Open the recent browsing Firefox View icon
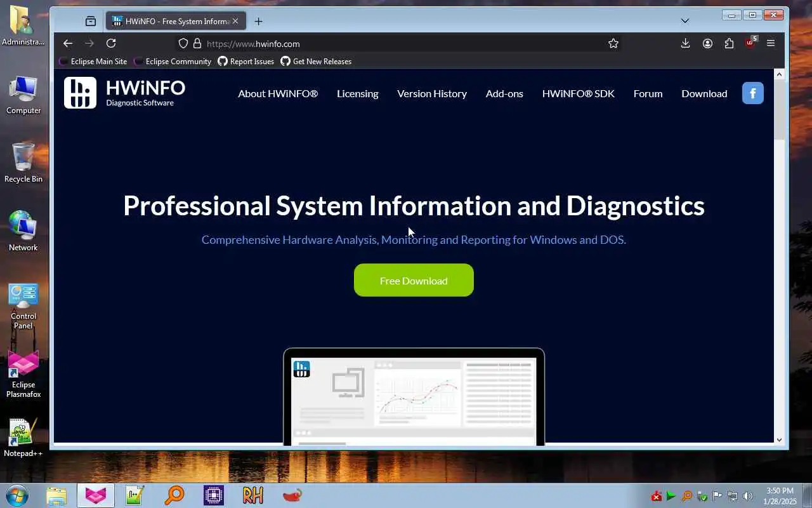The height and width of the screenshot is (508, 812). [x=91, y=21]
